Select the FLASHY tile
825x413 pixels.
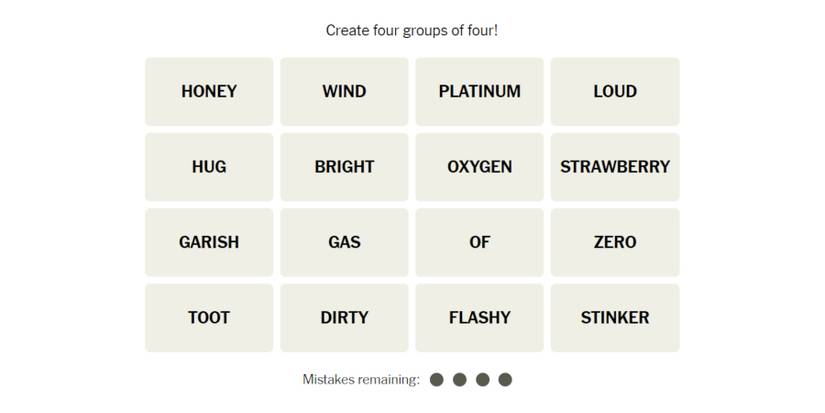(x=479, y=318)
